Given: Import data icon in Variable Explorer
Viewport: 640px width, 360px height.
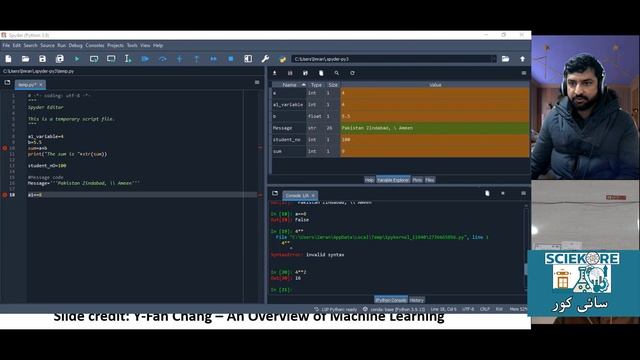Looking at the screenshot, I should point(275,73).
